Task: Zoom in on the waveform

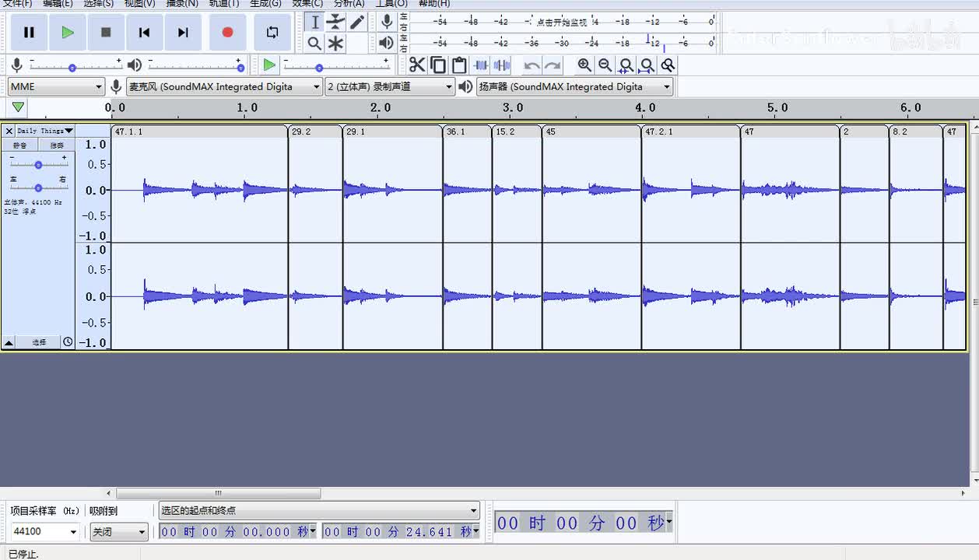Action: click(x=584, y=65)
